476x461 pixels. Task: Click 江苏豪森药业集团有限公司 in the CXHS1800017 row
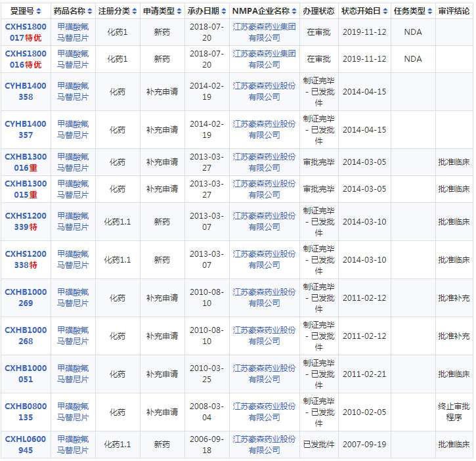[264, 32]
